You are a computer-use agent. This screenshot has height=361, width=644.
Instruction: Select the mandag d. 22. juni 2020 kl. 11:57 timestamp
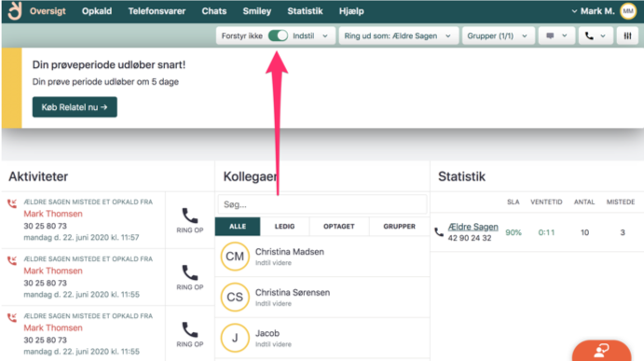click(81, 237)
